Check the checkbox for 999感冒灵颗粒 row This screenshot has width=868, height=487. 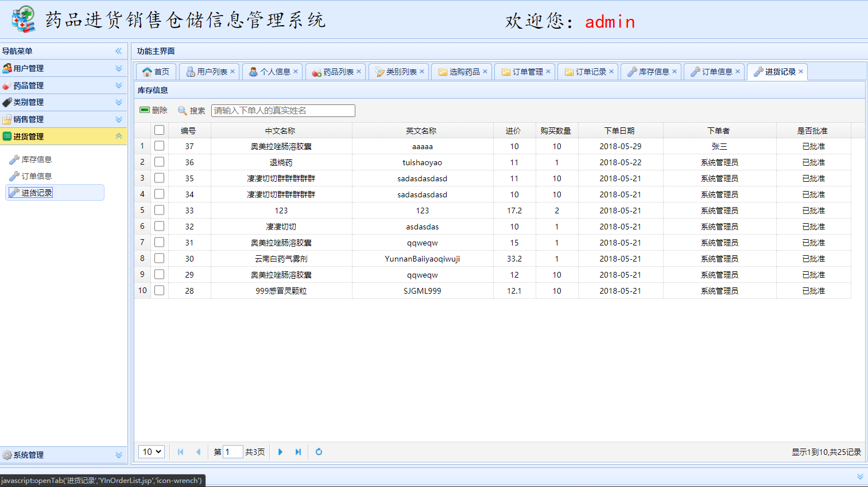click(159, 290)
